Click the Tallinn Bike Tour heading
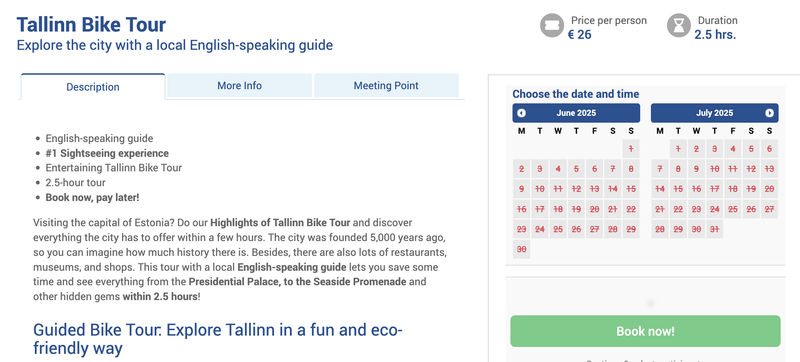 click(91, 24)
